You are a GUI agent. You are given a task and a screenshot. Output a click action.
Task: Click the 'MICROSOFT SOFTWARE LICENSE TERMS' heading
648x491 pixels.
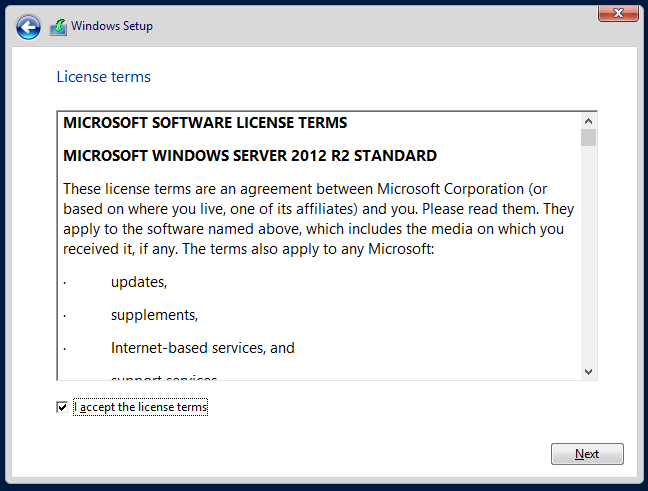(205, 123)
